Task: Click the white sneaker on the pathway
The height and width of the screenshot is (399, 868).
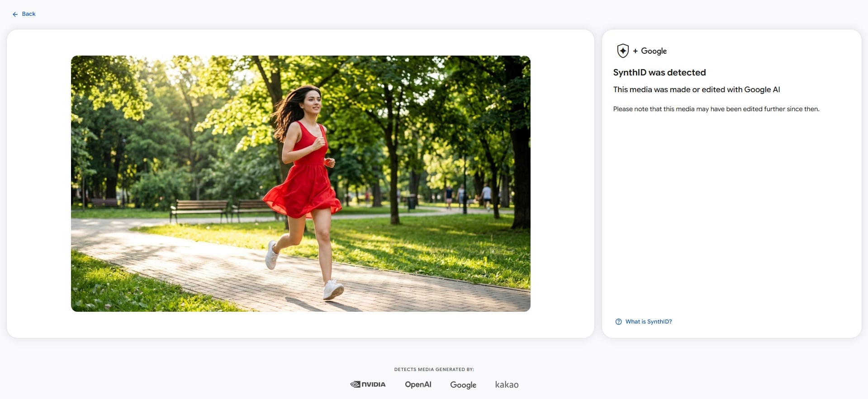Action: tap(333, 290)
